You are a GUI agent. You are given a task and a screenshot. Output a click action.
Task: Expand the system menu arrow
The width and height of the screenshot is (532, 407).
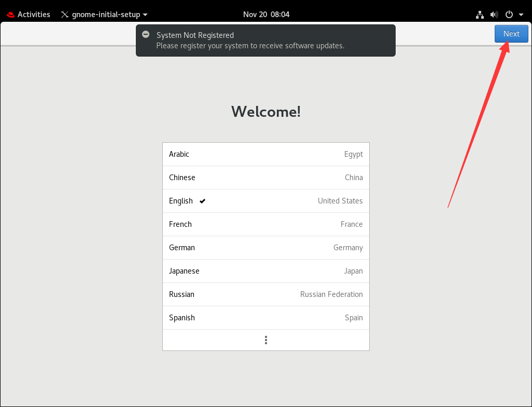[x=521, y=15]
